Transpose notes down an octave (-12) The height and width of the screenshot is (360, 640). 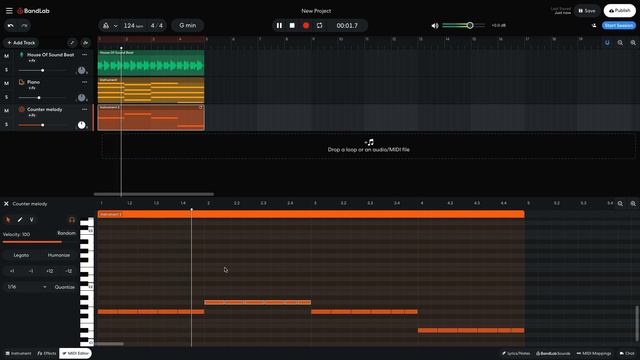68,271
